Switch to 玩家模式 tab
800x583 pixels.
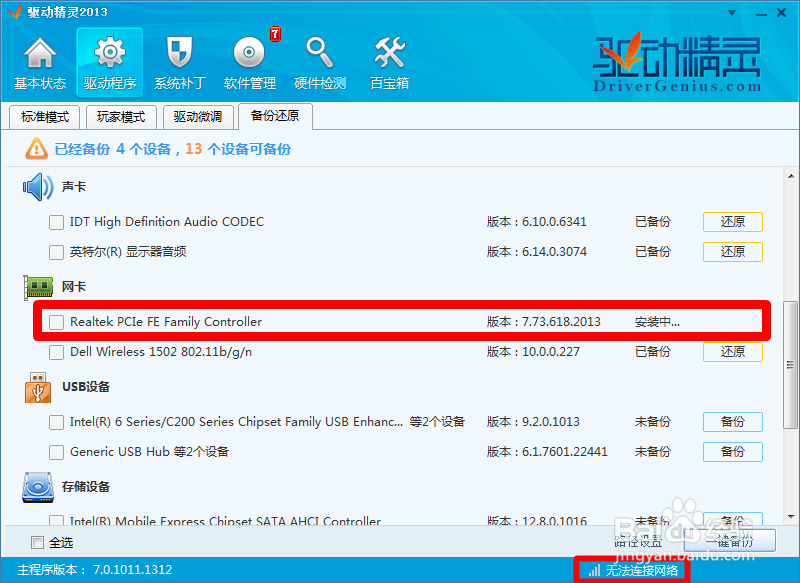click(x=121, y=117)
